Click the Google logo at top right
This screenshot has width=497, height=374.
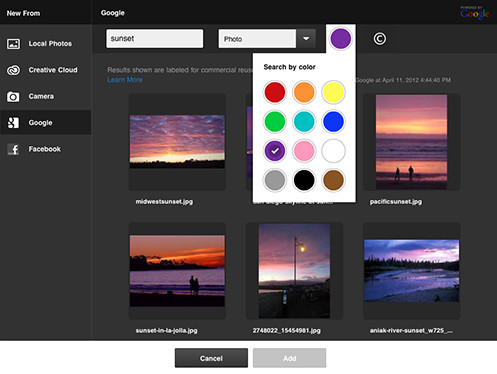click(475, 13)
